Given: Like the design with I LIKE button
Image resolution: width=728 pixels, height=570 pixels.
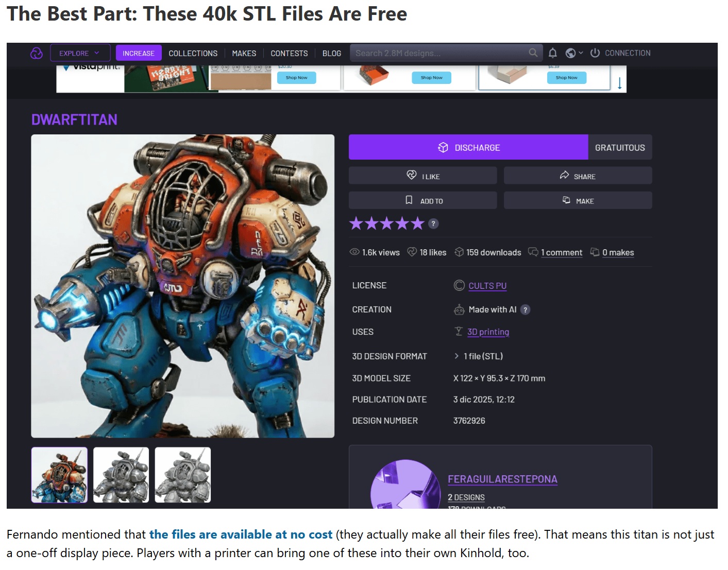Looking at the screenshot, I should click(x=423, y=176).
